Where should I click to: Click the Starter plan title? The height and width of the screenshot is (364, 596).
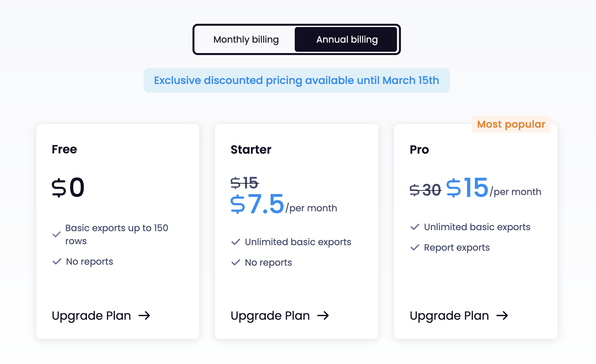click(251, 150)
